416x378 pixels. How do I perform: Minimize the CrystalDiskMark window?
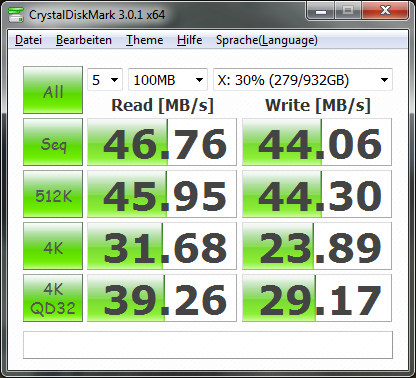pos(321,11)
